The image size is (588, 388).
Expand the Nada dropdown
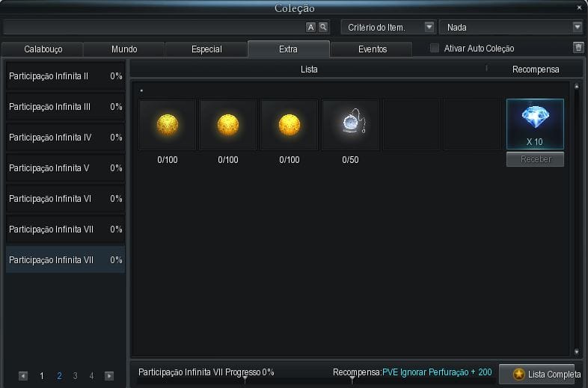(x=511, y=27)
